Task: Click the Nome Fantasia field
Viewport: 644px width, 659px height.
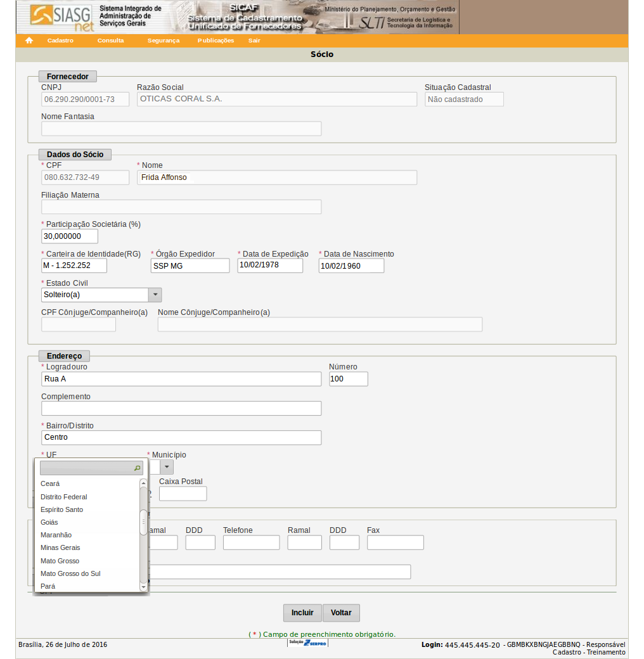Action: [181, 129]
